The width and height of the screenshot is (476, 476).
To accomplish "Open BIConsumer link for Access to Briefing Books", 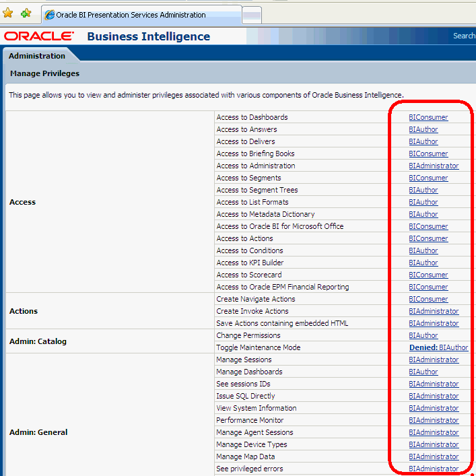I will click(x=428, y=154).
